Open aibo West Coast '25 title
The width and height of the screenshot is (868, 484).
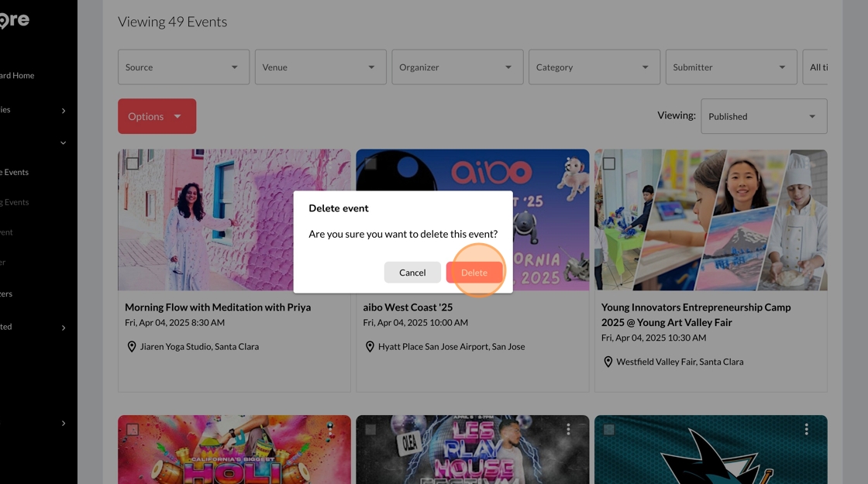click(408, 307)
